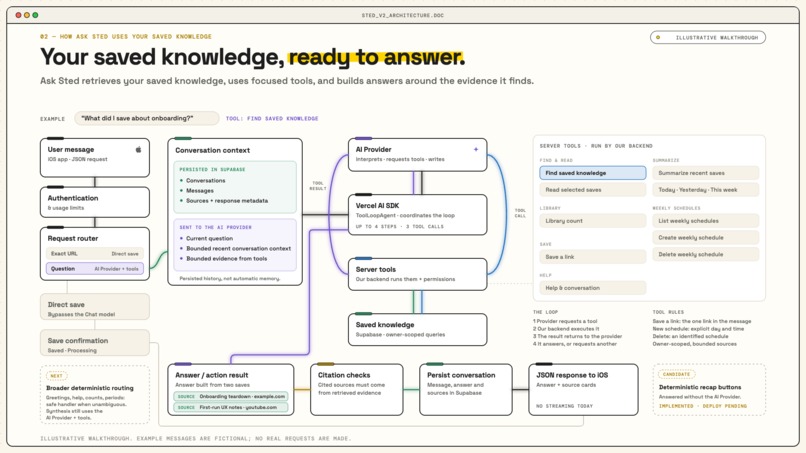Click the Citation checks card

(357, 389)
